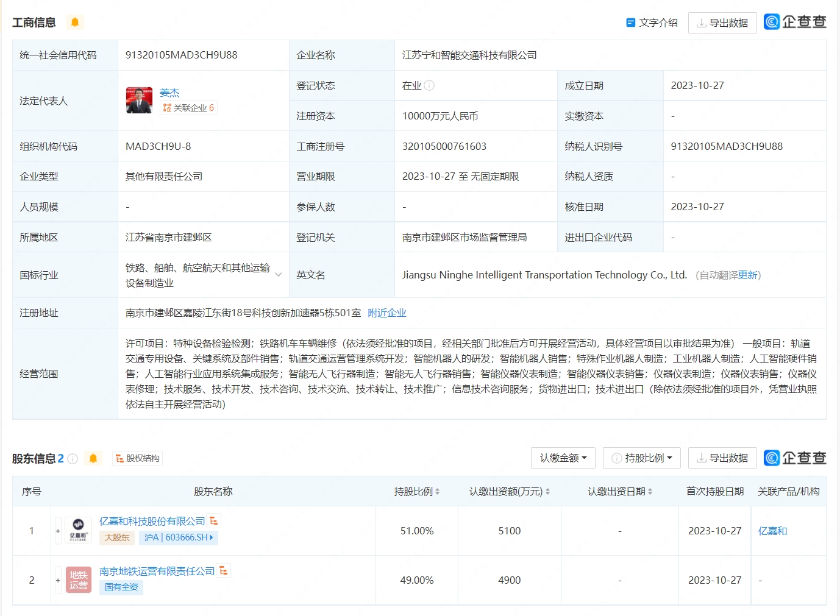Sort by 认缴出资日期 column
840x616 pixels.
coord(620,492)
